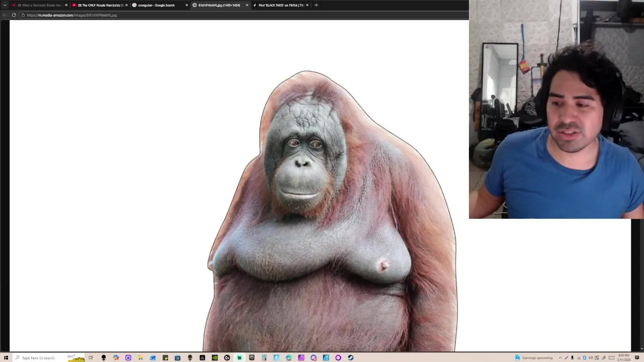Expand the tab search dropdown arrow

click(x=5, y=5)
